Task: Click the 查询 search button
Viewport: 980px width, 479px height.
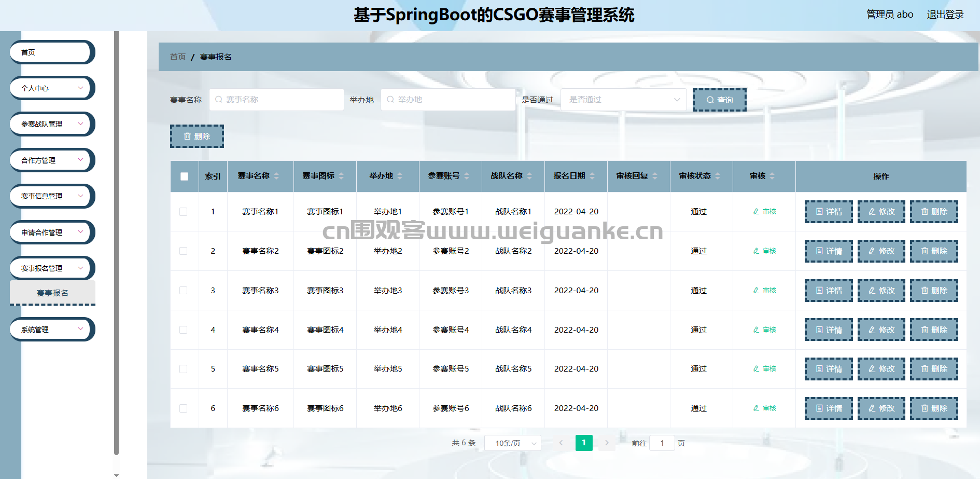Action: point(720,100)
